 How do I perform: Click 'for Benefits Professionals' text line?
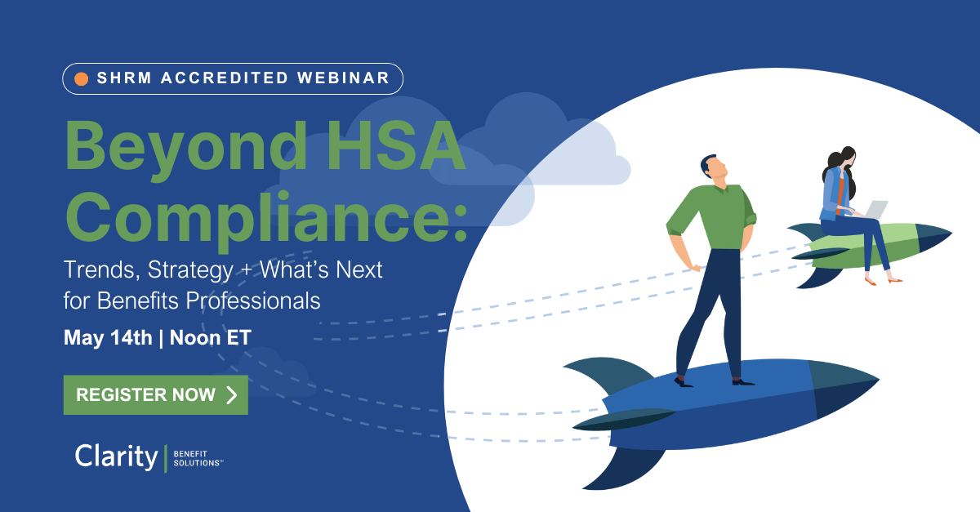(192, 301)
